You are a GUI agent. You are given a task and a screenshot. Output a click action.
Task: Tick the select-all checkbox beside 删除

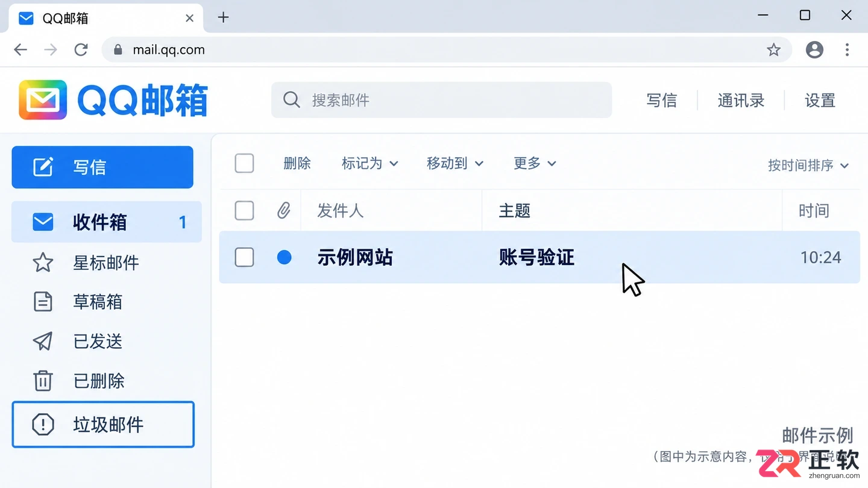(244, 163)
